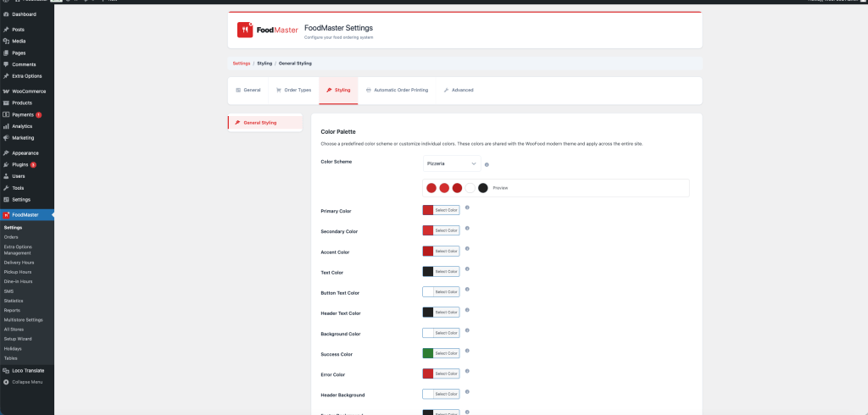
Task: Click Select Color for Background Color
Action: coord(446,333)
